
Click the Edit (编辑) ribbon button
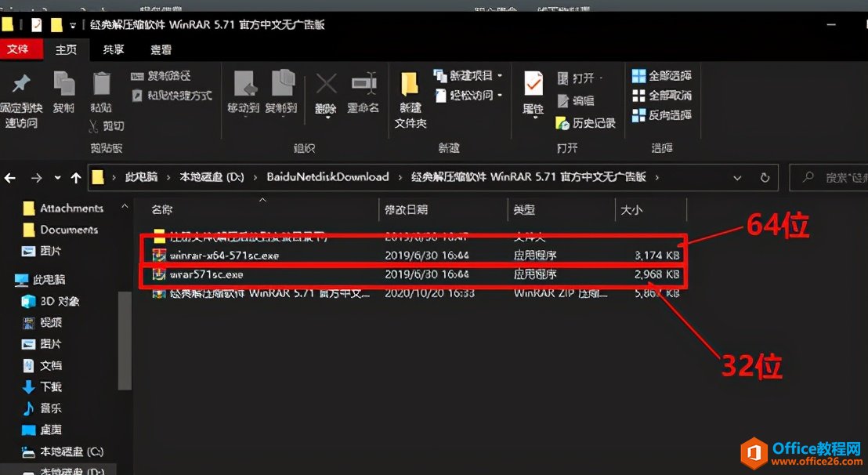pyautogui.click(x=575, y=101)
